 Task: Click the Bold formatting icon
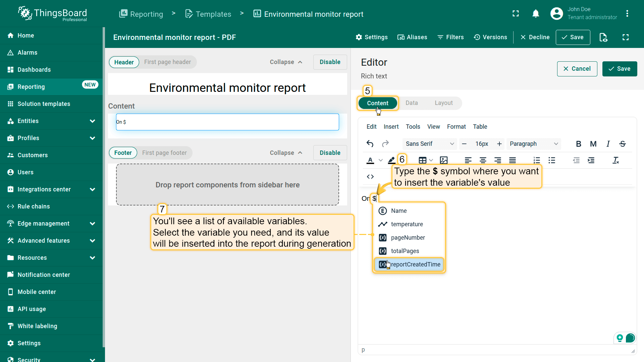(x=578, y=144)
